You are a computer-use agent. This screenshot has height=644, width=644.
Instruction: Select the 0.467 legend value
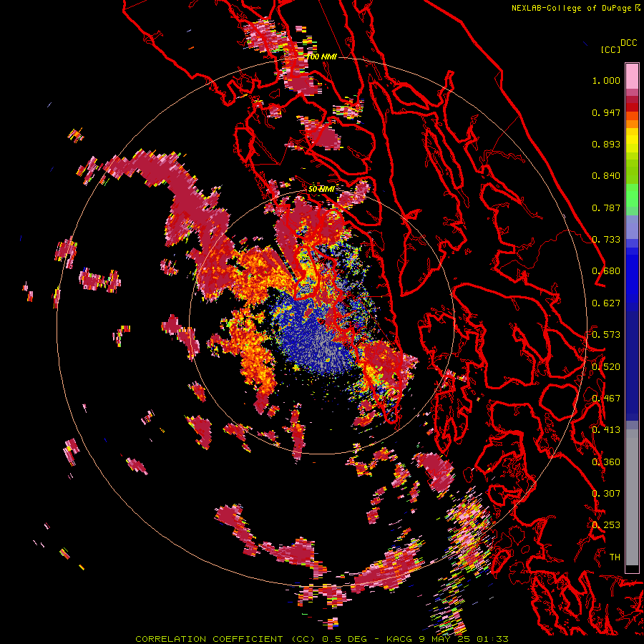(x=606, y=399)
